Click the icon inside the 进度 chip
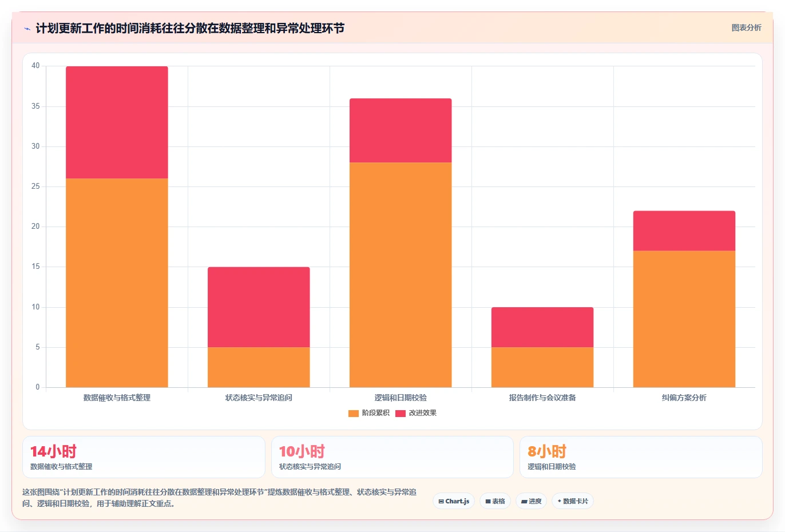Image resolution: width=785 pixels, height=532 pixels. (524, 502)
